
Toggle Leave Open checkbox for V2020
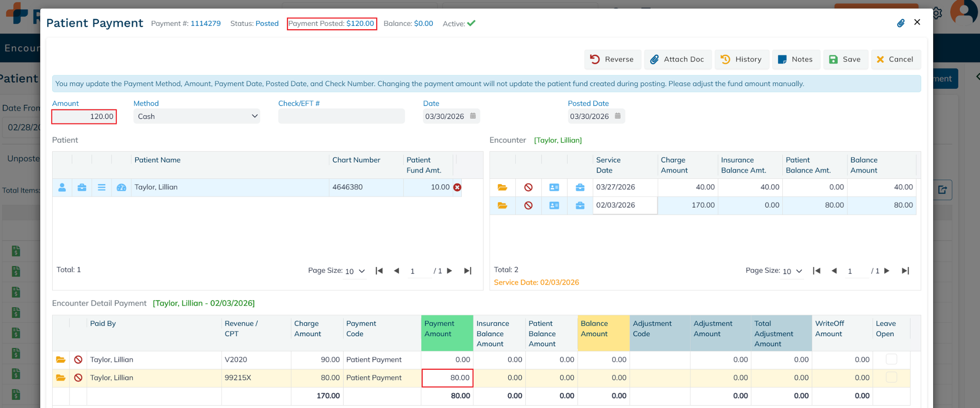pos(891,359)
